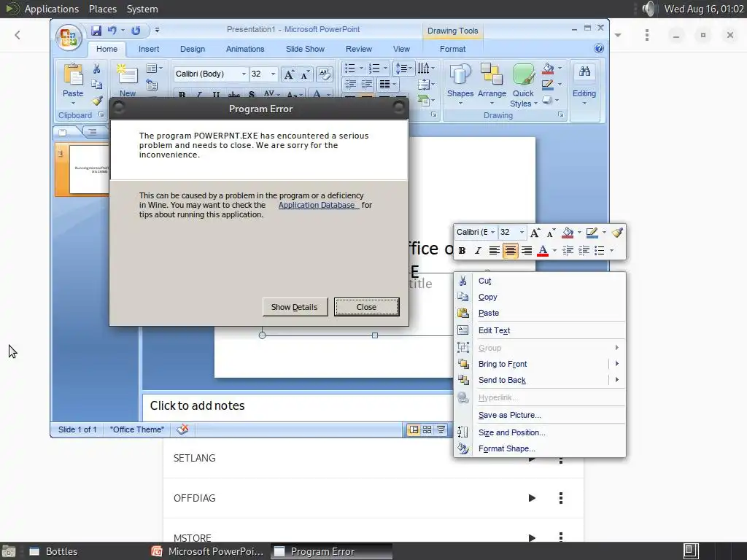Click the Bottles taskbar entry
This screenshot has width=747, height=560.
click(x=61, y=551)
